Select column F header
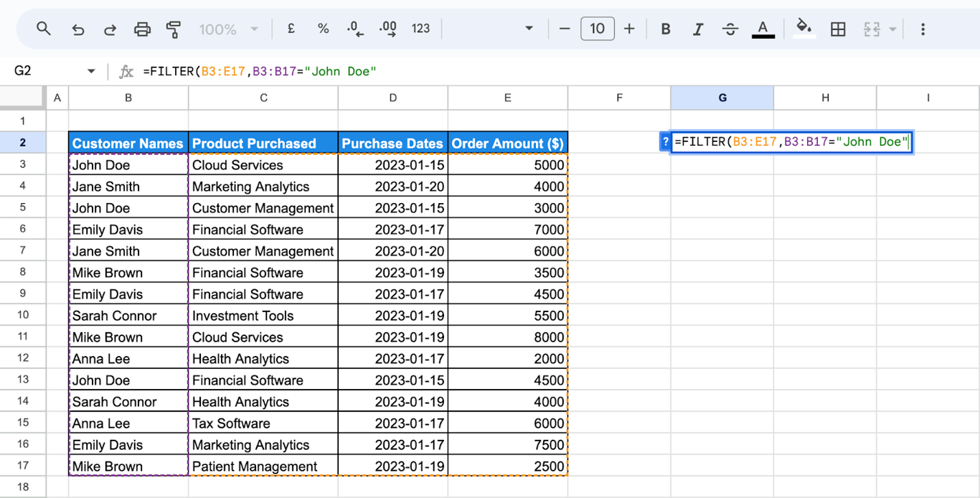This screenshot has height=498, width=980. tap(619, 98)
